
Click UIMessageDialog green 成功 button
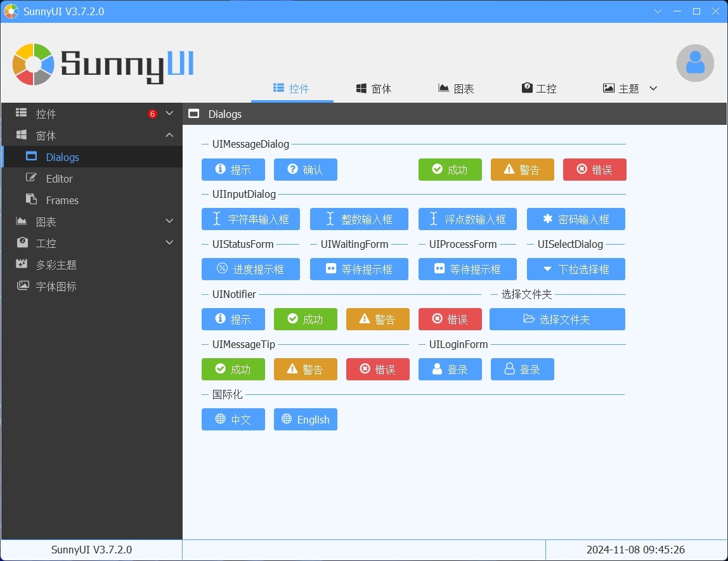(450, 169)
